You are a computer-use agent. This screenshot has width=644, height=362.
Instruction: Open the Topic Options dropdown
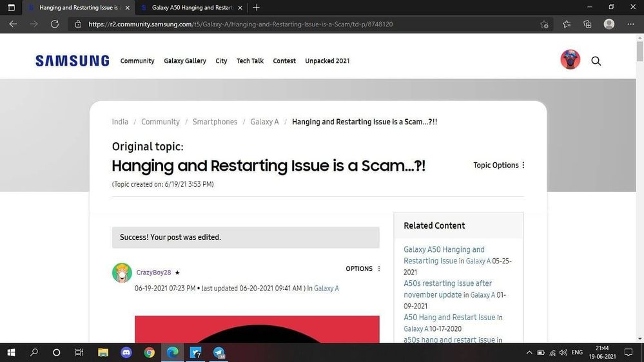coord(499,165)
